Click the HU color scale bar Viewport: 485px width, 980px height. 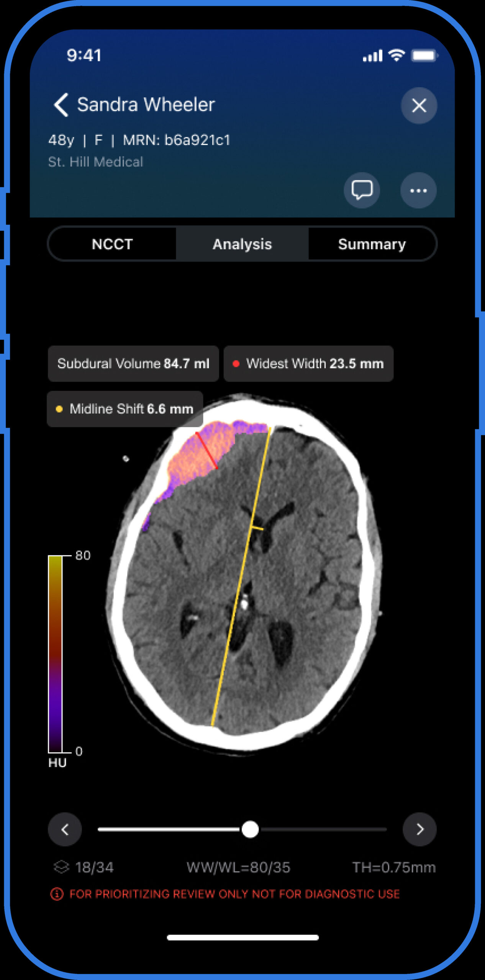tap(55, 654)
